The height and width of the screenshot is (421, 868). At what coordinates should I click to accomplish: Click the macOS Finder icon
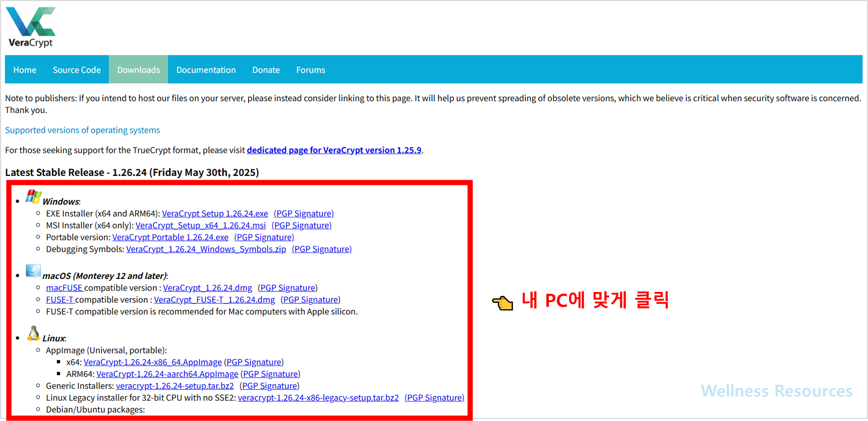click(33, 271)
